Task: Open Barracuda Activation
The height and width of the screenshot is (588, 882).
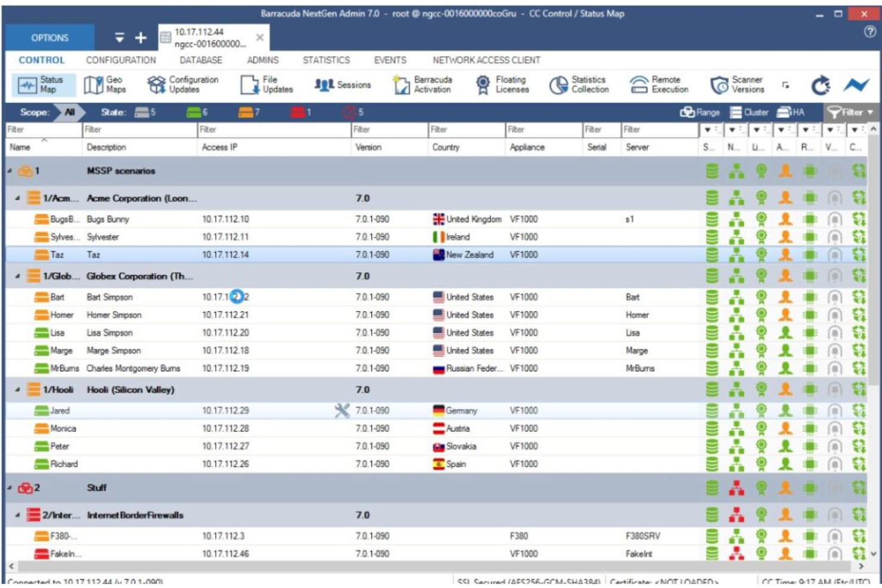Action: click(423, 85)
